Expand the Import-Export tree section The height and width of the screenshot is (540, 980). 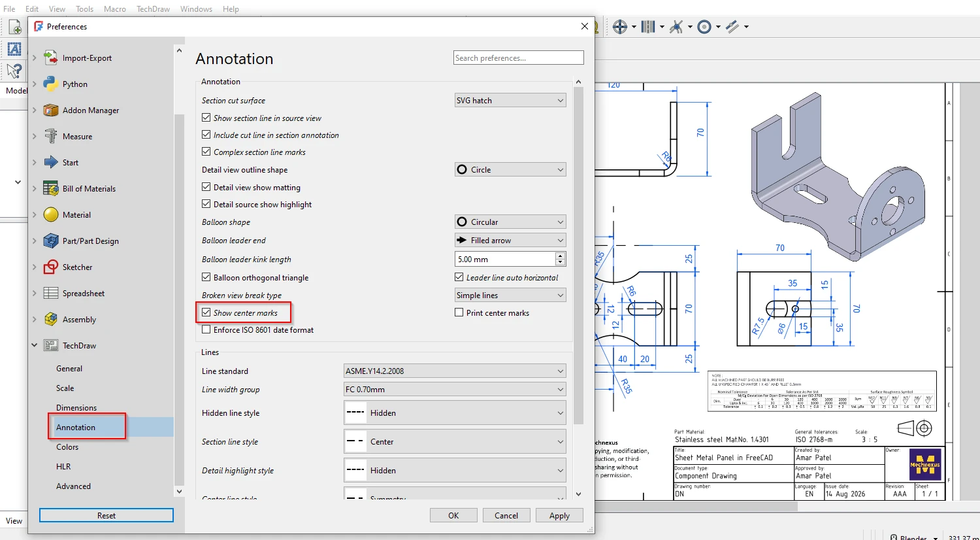(x=35, y=58)
